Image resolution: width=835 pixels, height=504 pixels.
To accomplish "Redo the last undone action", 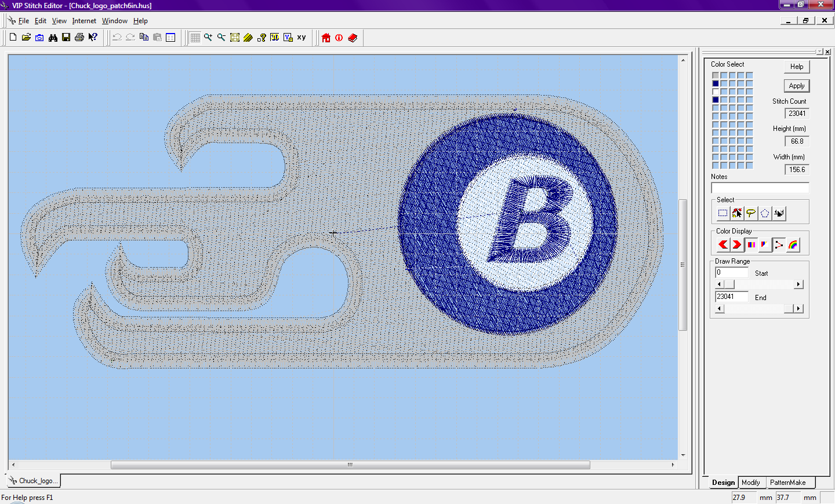I will tap(130, 38).
